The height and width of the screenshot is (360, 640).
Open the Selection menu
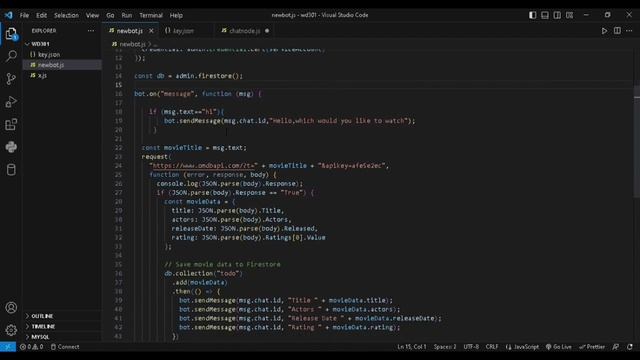pyautogui.click(x=66, y=15)
